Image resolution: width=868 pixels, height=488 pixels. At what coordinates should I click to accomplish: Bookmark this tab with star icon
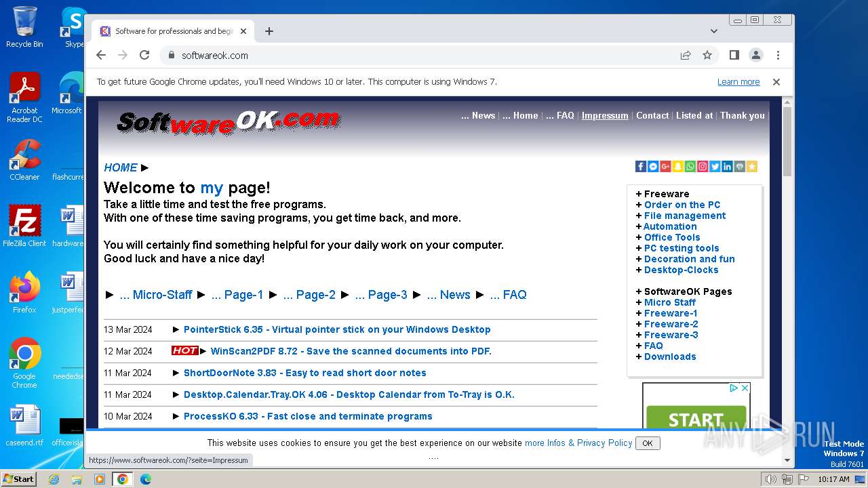[x=707, y=55]
